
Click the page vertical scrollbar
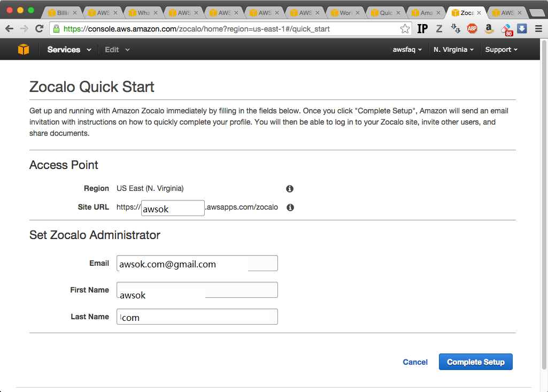[x=544, y=205]
